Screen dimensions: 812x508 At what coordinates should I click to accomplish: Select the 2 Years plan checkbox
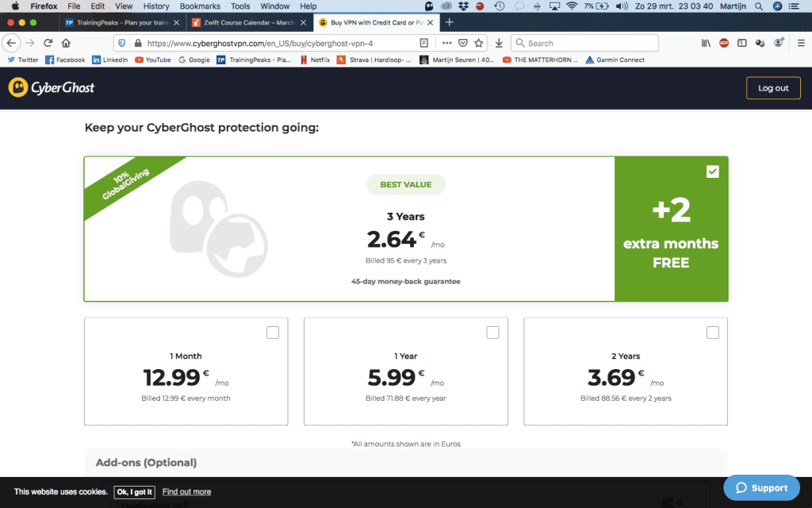(x=713, y=333)
